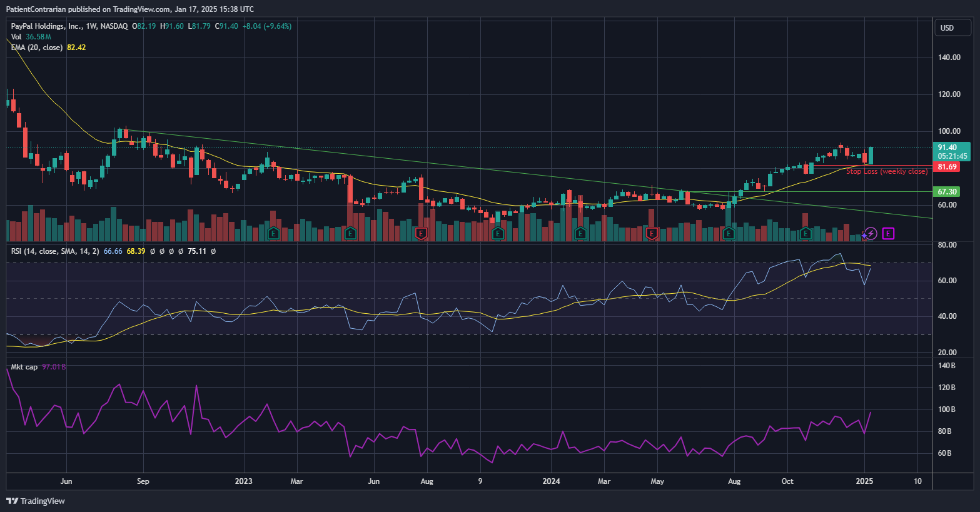Click the 82.42 EMA value
980x512 pixels.
[x=76, y=48]
